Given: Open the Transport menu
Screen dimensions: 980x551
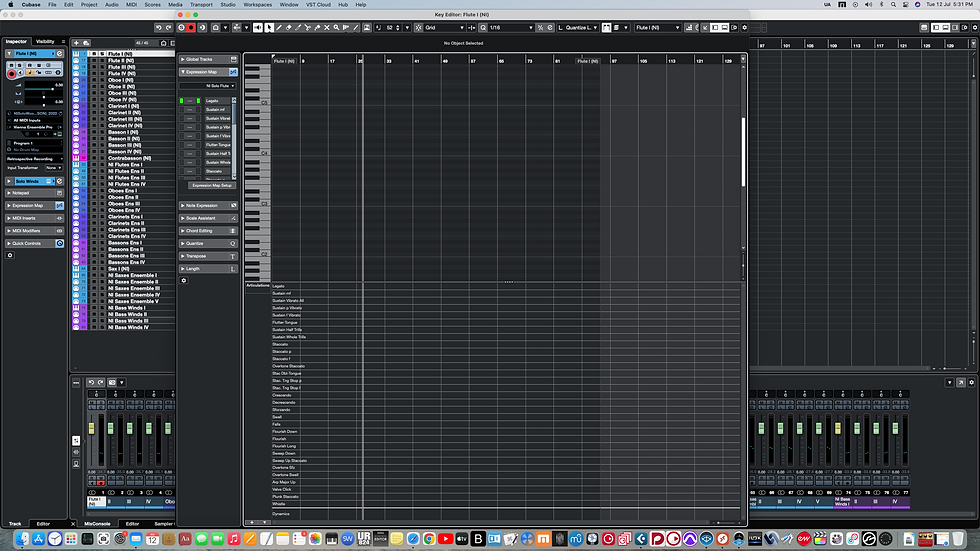Looking at the screenshot, I should (x=201, y=4).
